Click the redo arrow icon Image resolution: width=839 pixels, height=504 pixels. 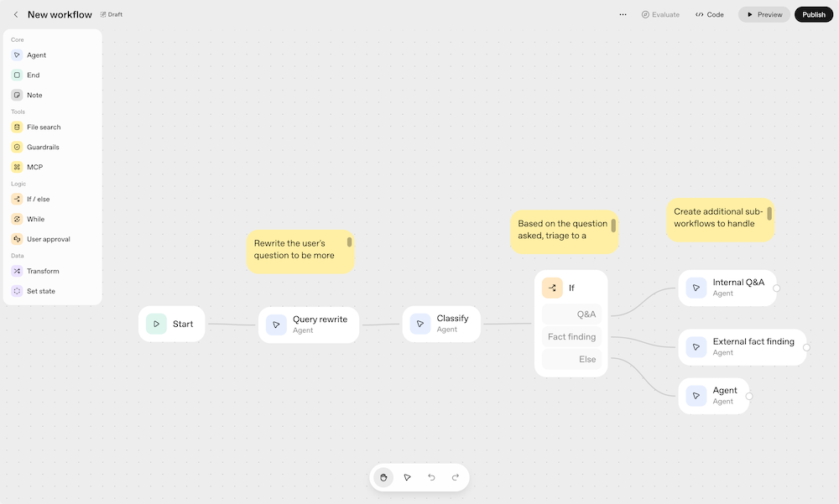[456, 477]
